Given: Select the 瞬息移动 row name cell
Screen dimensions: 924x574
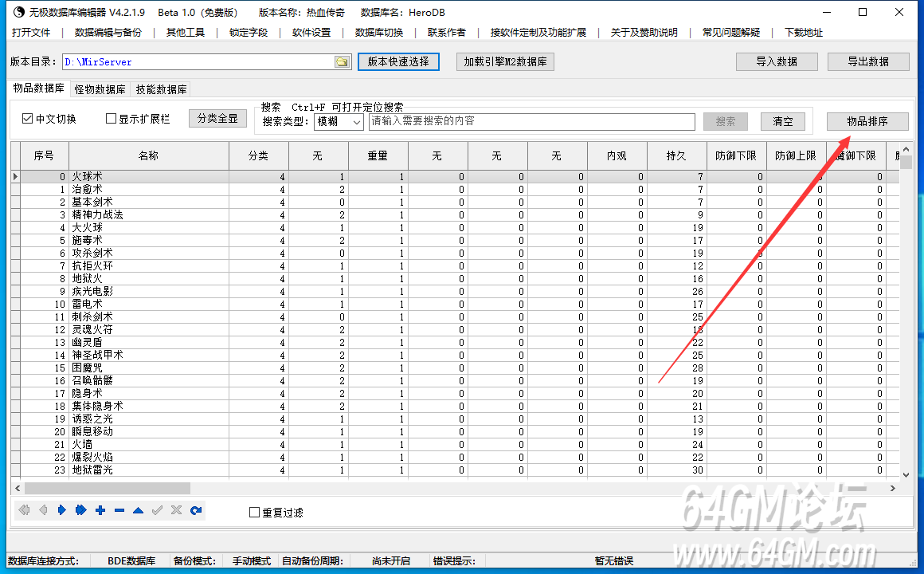Looking at the screenshot, I should pos(148,432).
